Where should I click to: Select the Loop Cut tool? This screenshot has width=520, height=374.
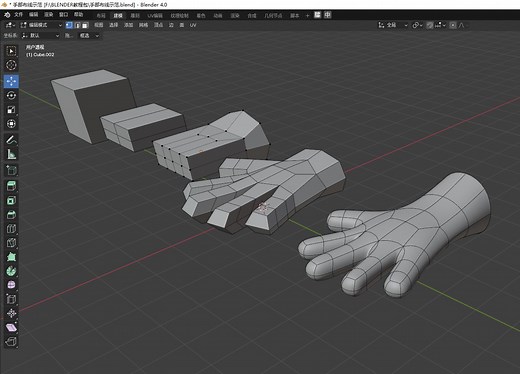tap(11, 229)
